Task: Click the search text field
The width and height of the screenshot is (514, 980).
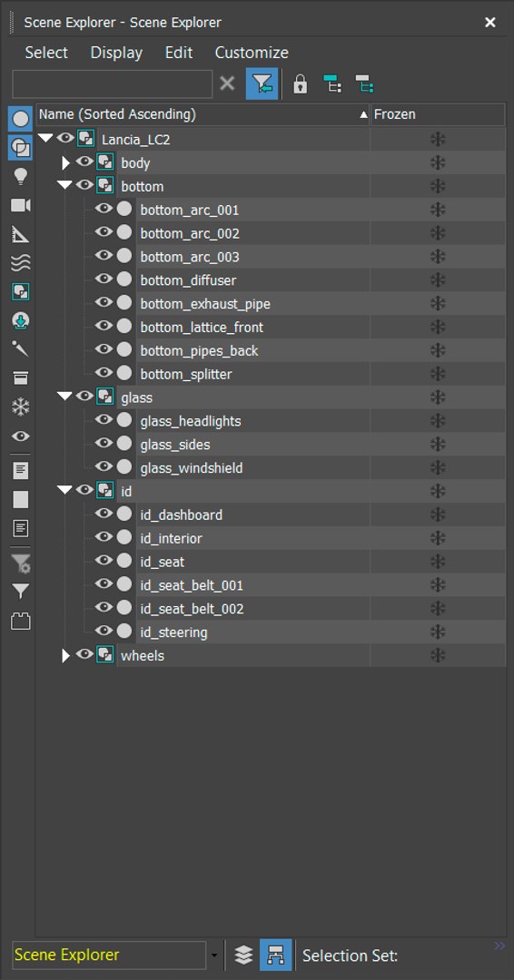Action: [x=113, y=83]
